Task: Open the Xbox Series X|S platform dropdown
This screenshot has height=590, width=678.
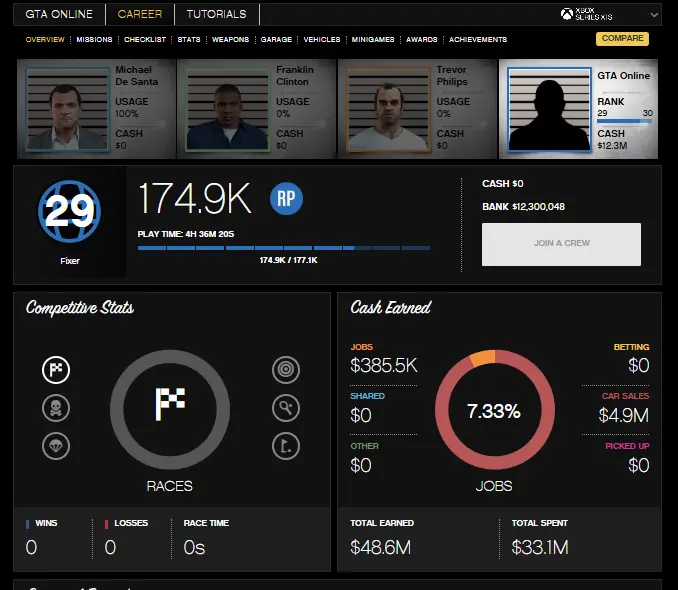Action: (x=609, y=15)
